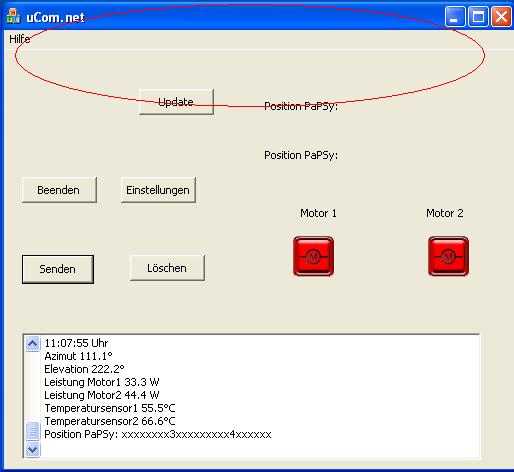Minimize the uCom.net window
This screenshot has width=514, height=472.
tap(455, 16)
